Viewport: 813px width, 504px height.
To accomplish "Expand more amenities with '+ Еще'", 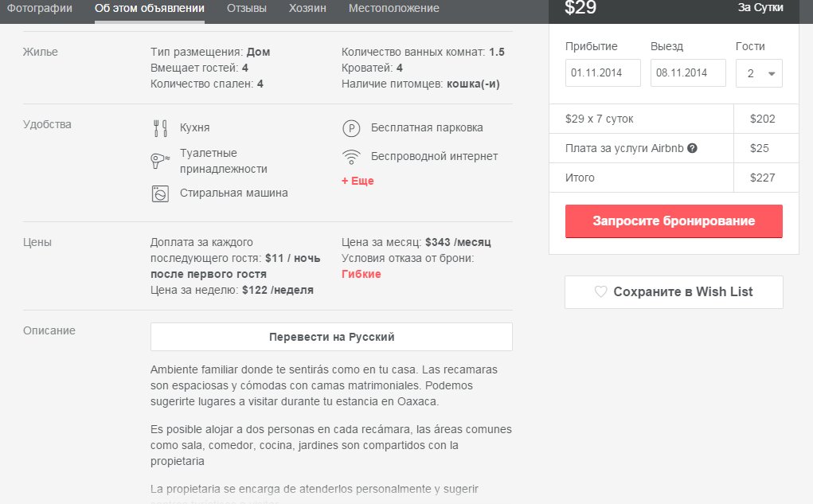I will pos(358,181).
